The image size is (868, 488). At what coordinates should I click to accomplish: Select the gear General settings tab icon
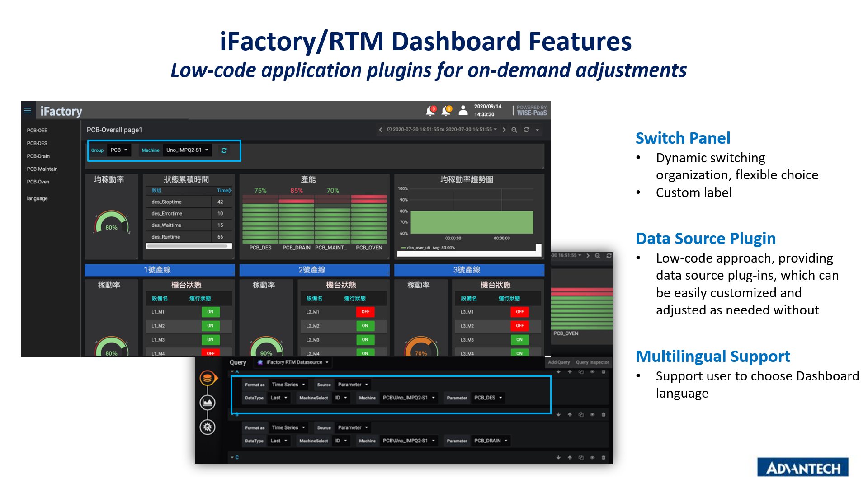click(208, 427)
